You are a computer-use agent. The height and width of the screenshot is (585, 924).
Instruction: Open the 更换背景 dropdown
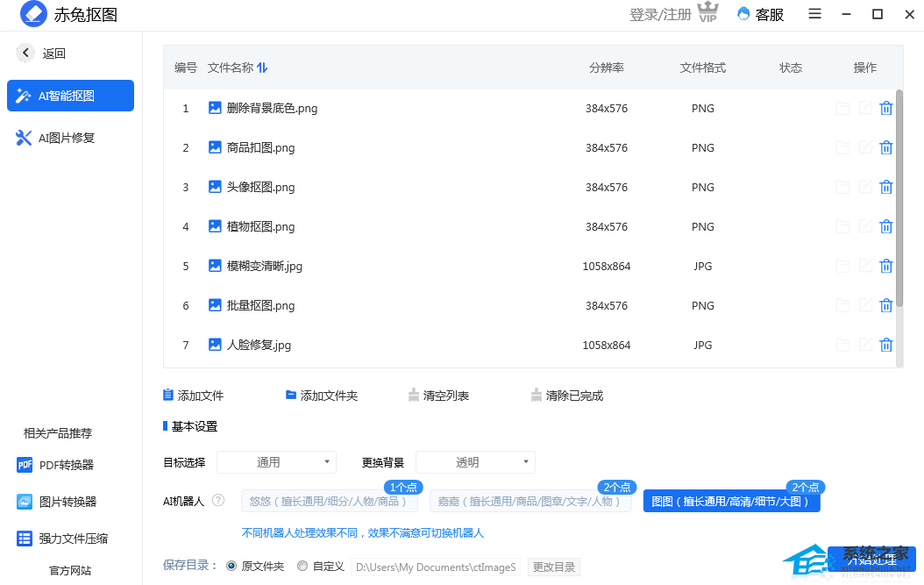click(x=474, y=462)
